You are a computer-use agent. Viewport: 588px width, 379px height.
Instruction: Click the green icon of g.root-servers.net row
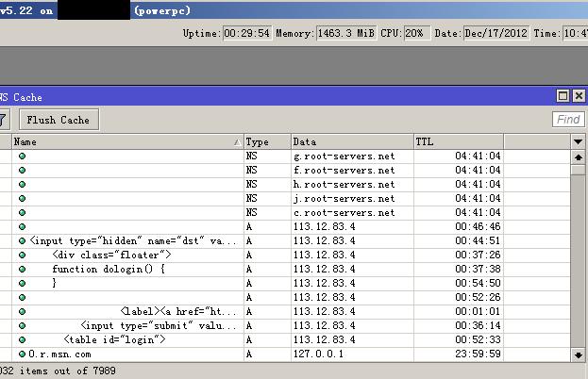point(22,157)
